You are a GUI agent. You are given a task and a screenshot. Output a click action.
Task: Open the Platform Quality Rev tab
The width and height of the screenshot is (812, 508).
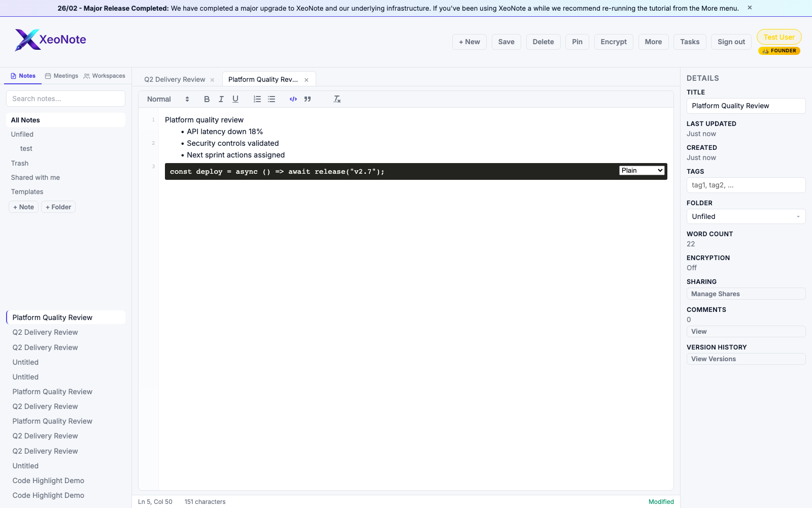(x=263, y=79)
